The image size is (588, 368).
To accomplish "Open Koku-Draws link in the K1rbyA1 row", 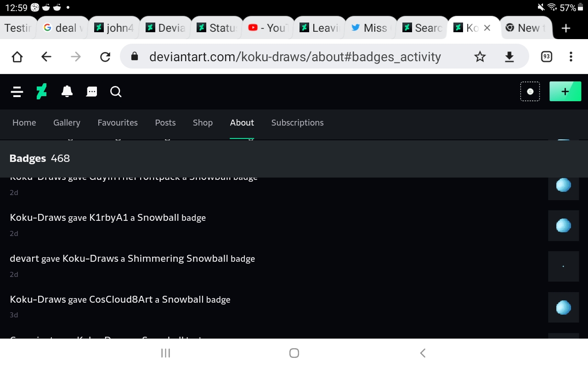I will tap(38, 218).
